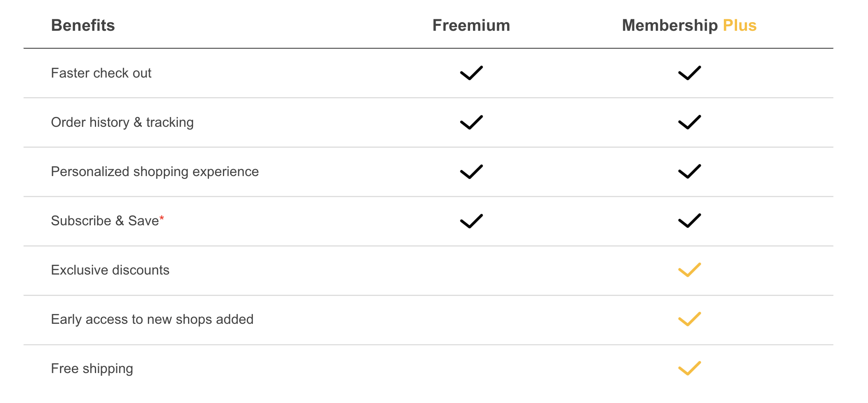
Task: Select the Membership Plus column header
Action: pos(689,25)
